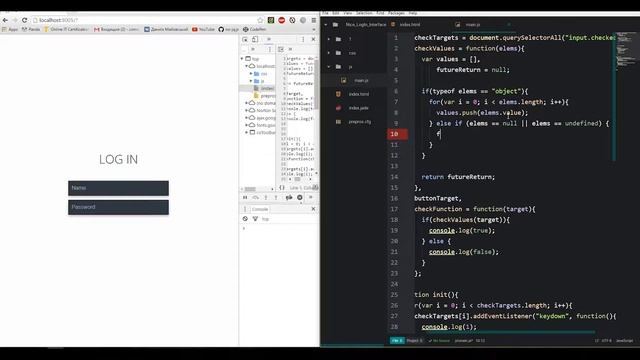
Task: Click the Password field on login form
Action: coord(118,207)
